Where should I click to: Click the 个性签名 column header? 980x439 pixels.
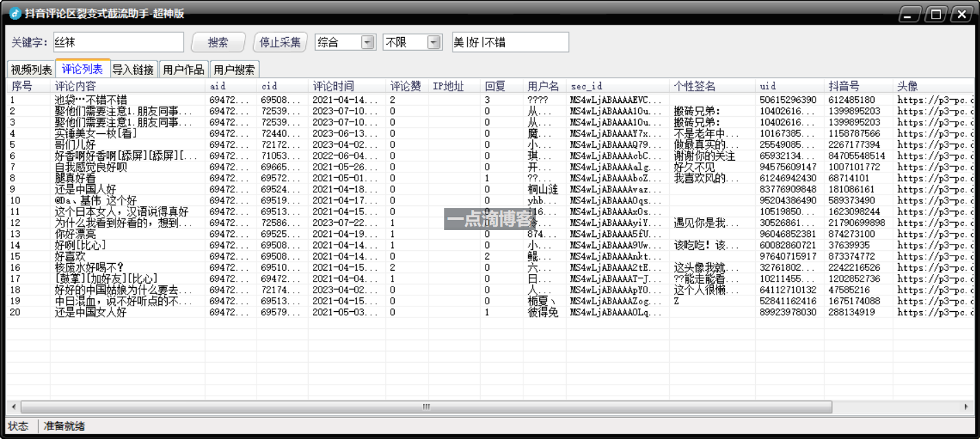pos(712,86)
